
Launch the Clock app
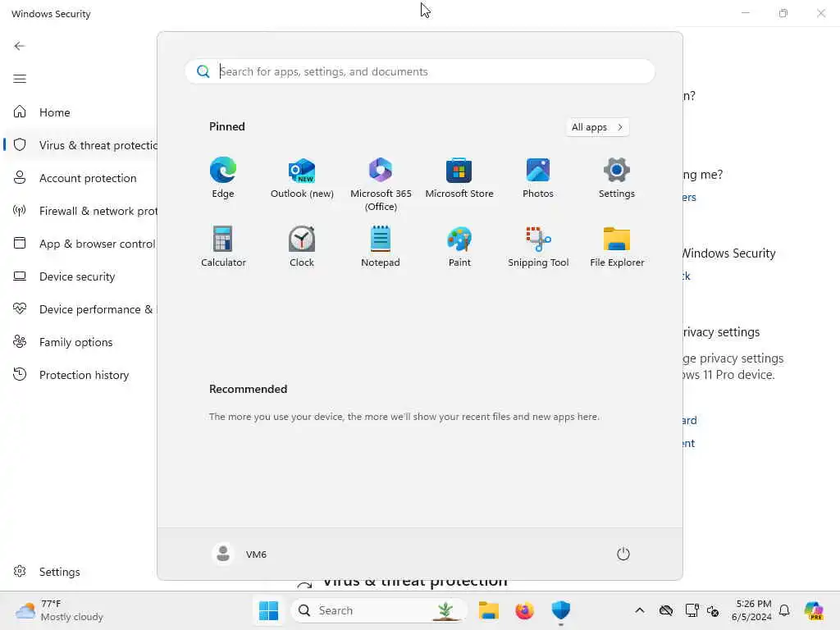[x=302, y=246]
